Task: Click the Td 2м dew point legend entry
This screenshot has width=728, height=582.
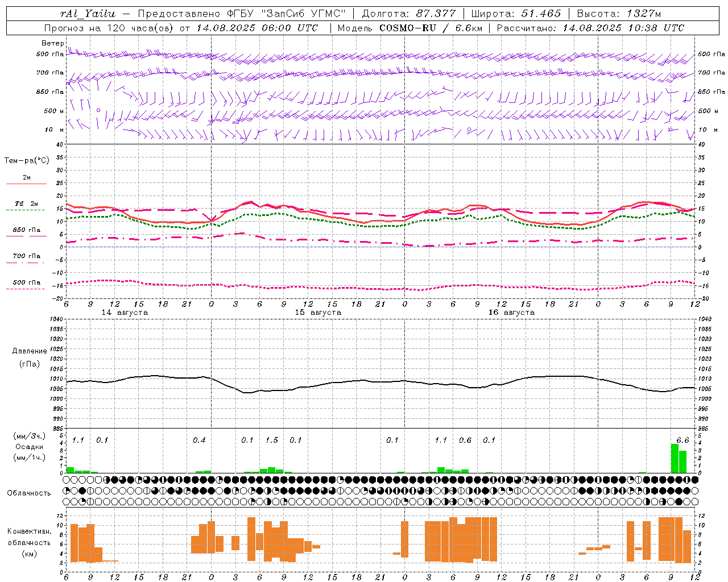Action: [27, 203]
